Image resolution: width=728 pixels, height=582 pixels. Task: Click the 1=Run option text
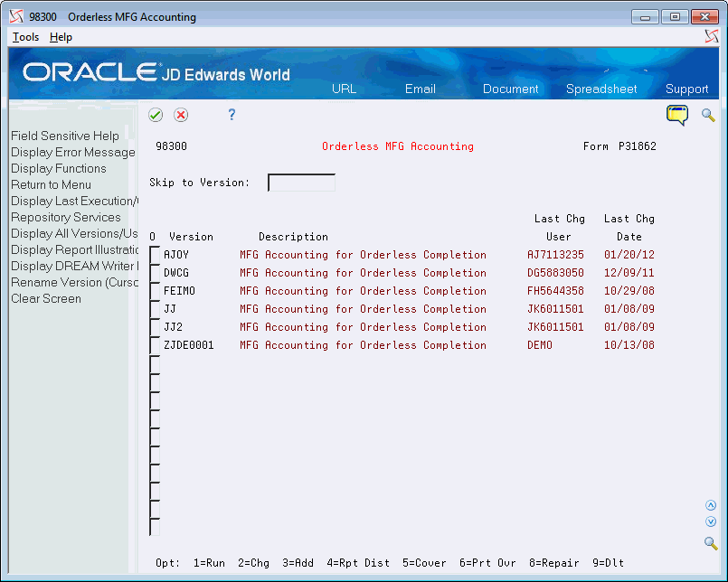point(210,563)
